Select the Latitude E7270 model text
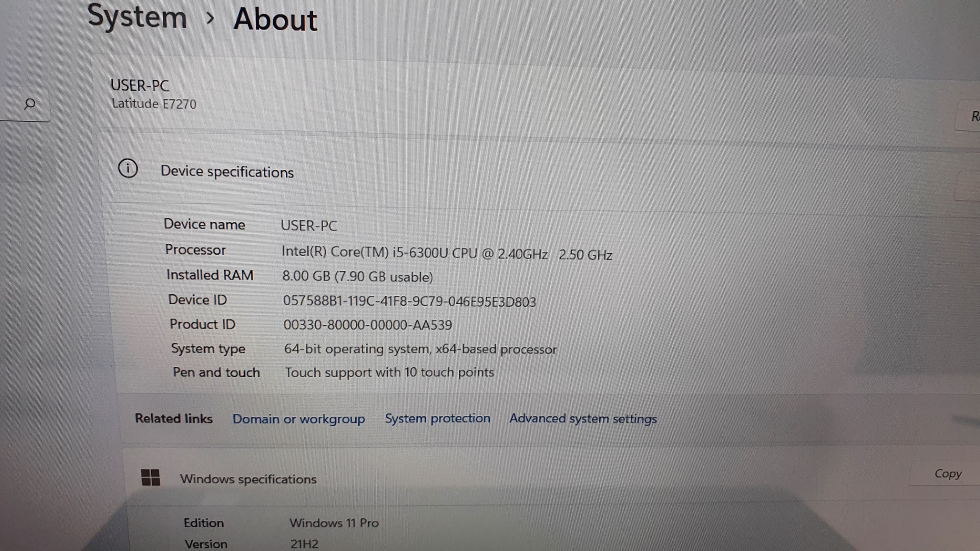The width and height of the screenshot is (980, 551). [154, 104]
